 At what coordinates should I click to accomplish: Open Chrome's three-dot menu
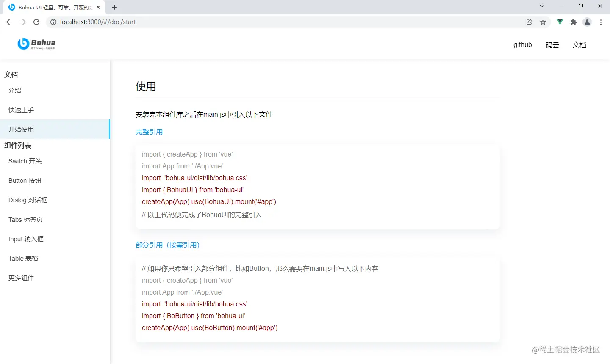point(601,22)
